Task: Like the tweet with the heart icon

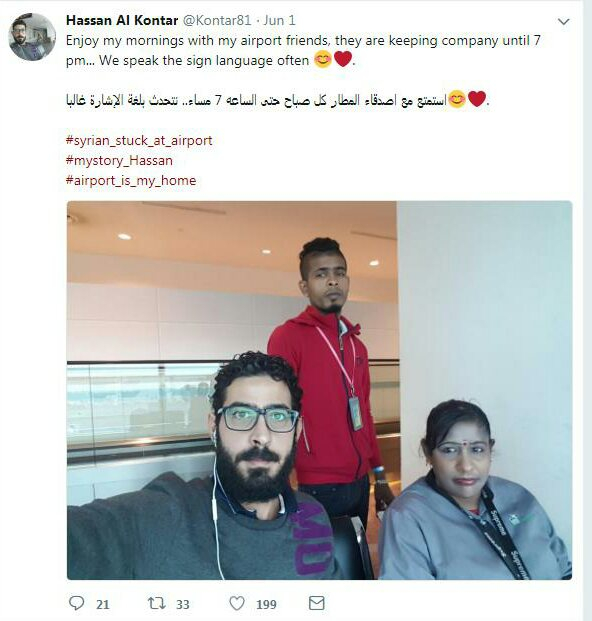Action: pyautogui.click(x=237, y=603)
